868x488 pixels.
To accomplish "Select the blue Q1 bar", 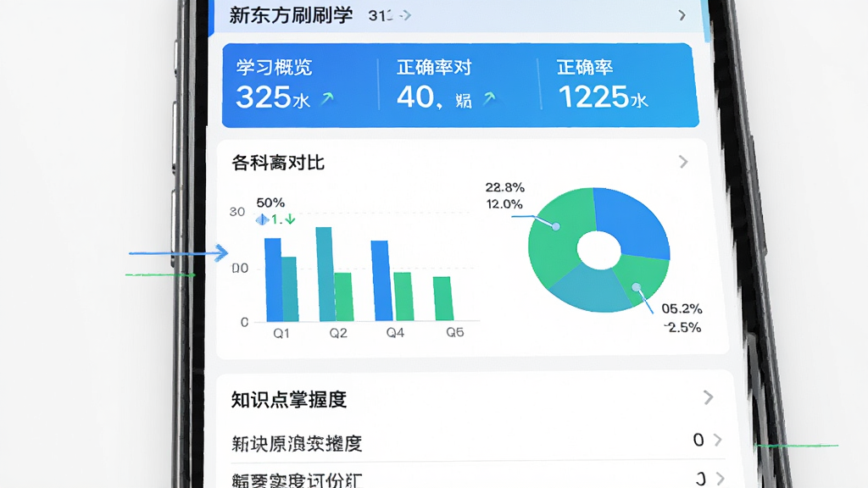I will [x=274, y=280].
